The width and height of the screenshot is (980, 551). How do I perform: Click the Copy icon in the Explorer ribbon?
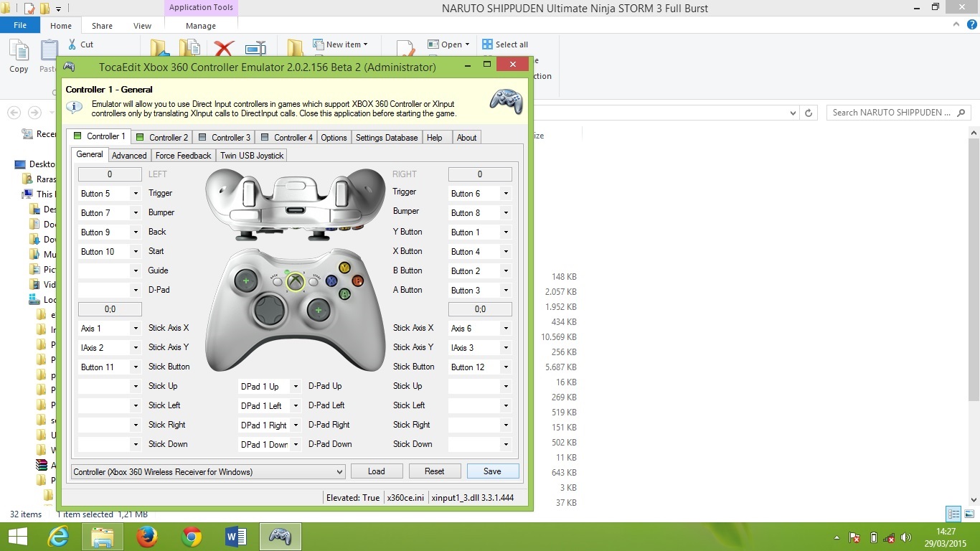(x=19, y=57)
